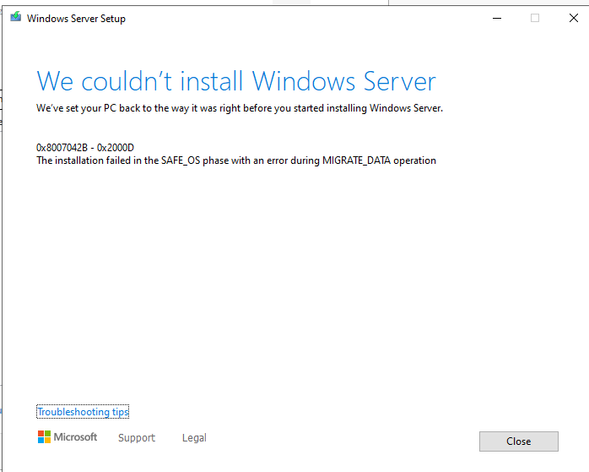Select the 0x8007042B error code text

[x=62, y=148]
